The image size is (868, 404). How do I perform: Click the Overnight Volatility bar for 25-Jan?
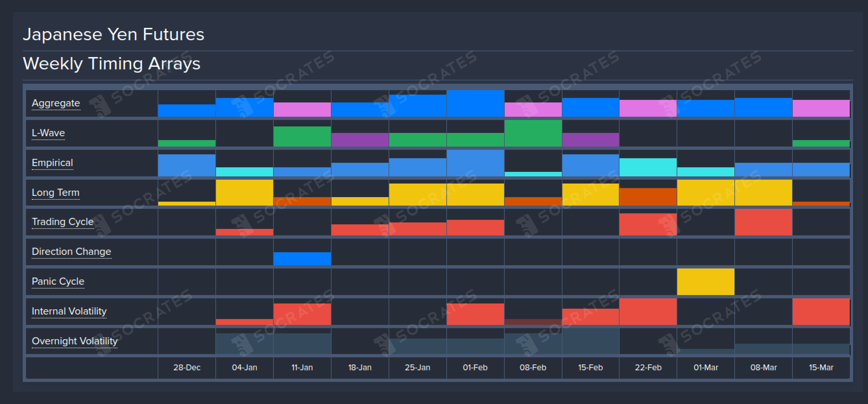417,346
